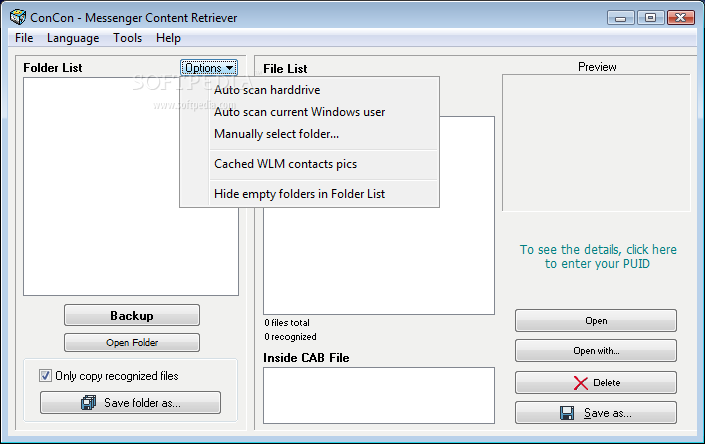Open the Help menu
This screenshot has height=444, width=705.
(x=168, y=38)
